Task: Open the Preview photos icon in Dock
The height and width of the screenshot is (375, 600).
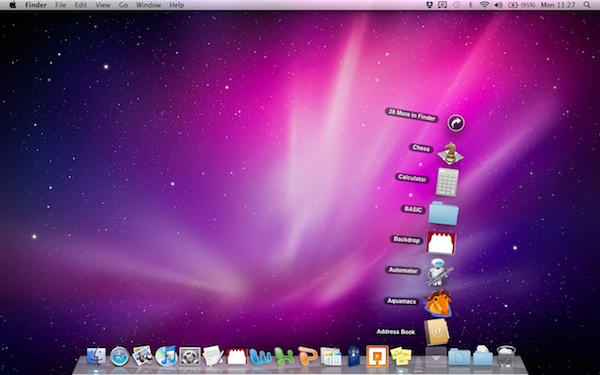Action: point(143,356)
